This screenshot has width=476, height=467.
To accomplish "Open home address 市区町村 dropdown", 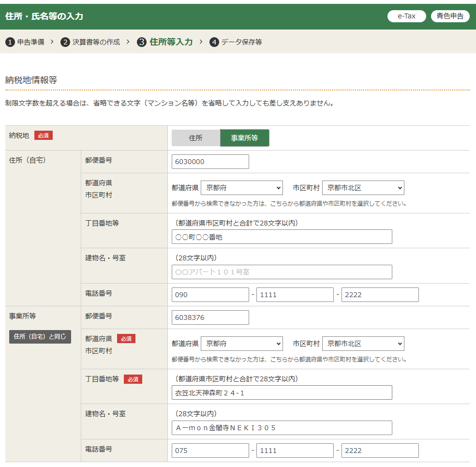I will click(x=363, y=188).
